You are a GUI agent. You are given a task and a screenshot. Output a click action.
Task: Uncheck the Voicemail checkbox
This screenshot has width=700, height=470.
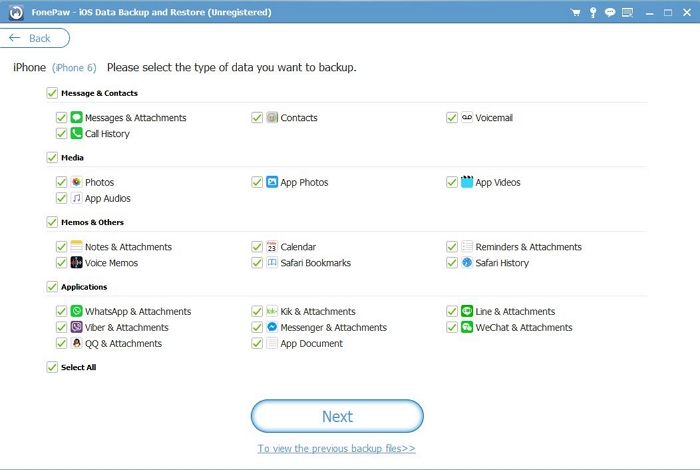452,117
